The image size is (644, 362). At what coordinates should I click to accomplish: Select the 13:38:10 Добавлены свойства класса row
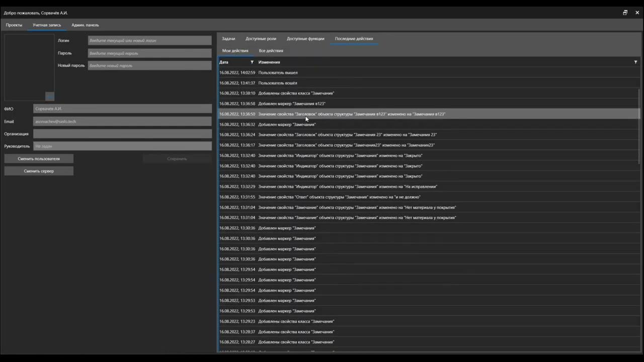[429, 93]
